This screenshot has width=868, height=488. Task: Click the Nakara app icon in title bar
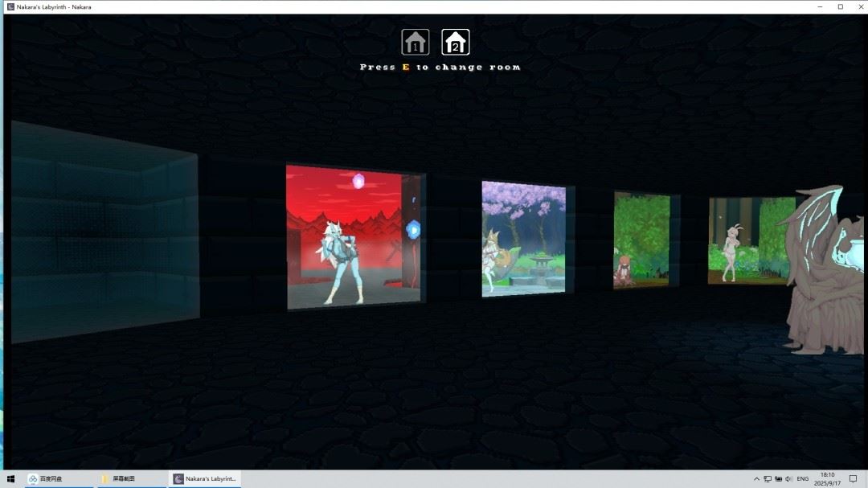coord(10,6)
